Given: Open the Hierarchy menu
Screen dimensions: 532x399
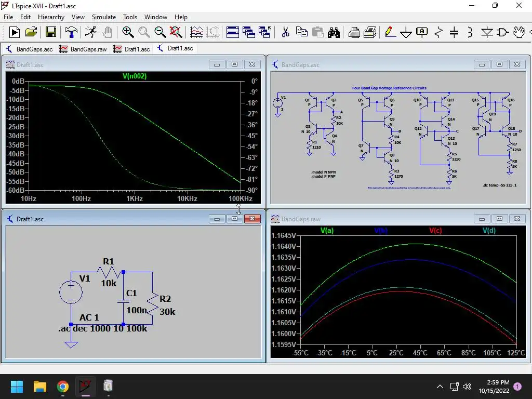Looking at the screenshot, I should [x=51, y=17].
